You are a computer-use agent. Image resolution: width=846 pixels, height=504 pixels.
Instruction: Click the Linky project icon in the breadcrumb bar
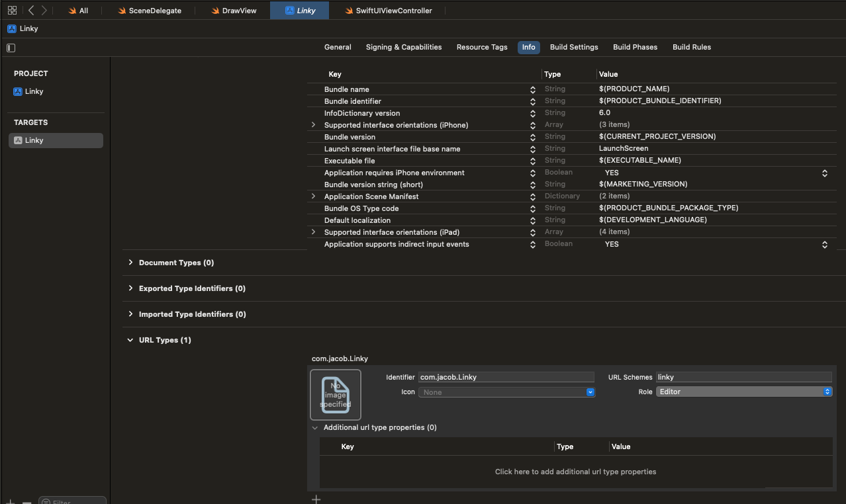coord(12,28)
